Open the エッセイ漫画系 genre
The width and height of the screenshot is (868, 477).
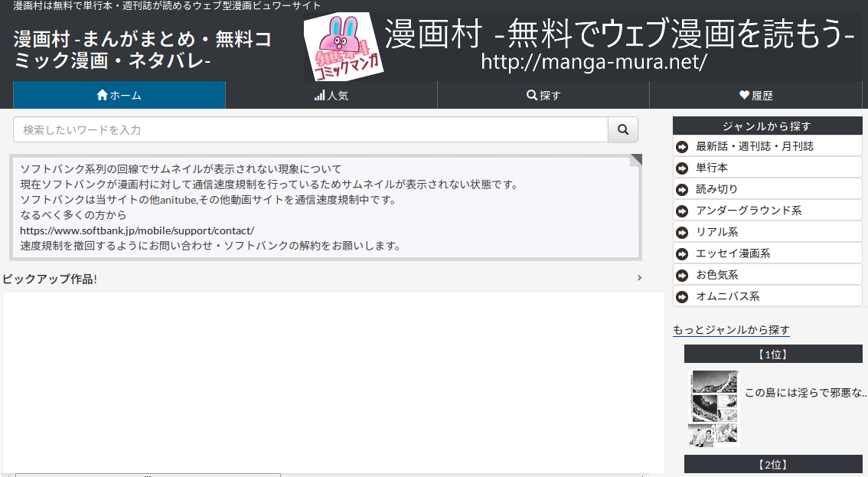click(x=767, y=253)
